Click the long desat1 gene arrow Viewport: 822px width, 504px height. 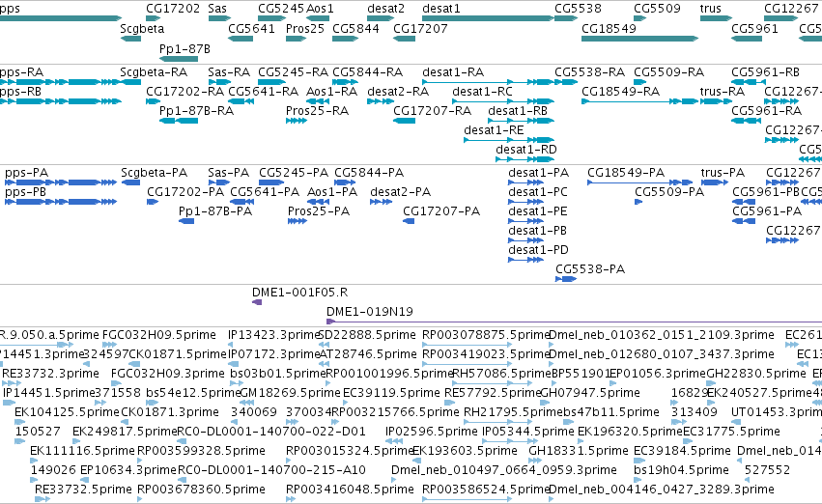[x=488, y=18]
